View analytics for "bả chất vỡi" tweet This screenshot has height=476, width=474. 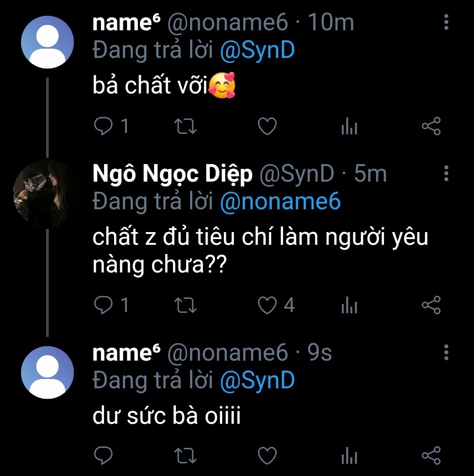[349, 127]
